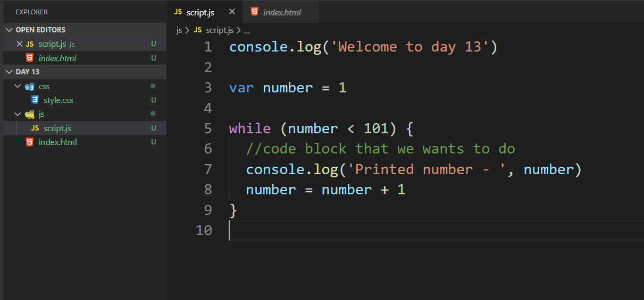This screenshot has height=300, width=644.
Task: Collapse the OPEN EDITORS section
Action: [10, 30]
